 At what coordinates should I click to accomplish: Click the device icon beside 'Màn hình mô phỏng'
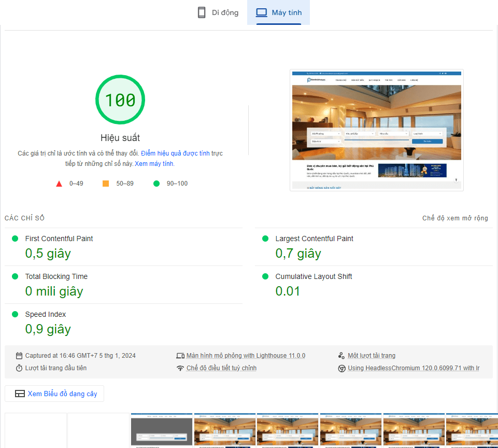coord(180,356)
